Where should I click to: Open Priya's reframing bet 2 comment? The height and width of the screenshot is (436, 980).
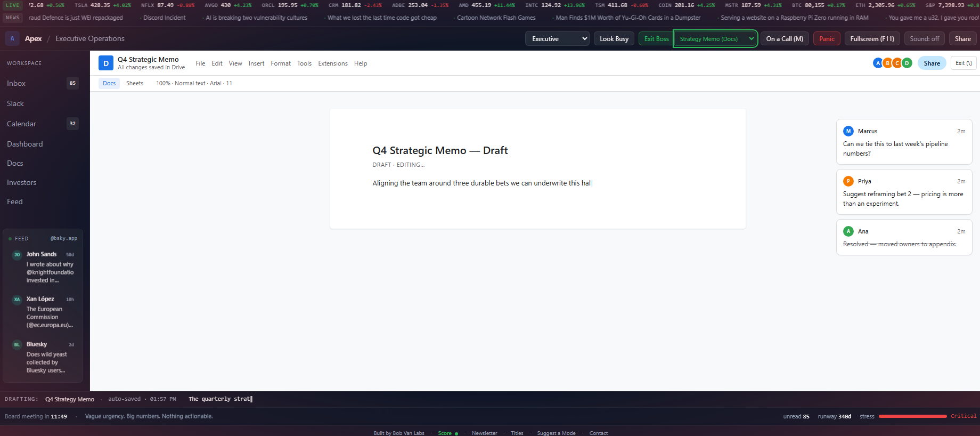pyautogui.click(x=904, y=192)
